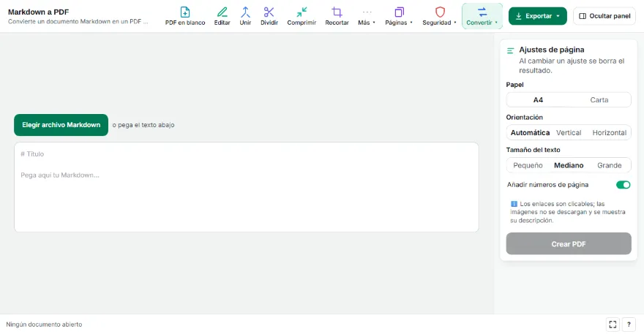Set text size to Pequeño
This screenshot has height=334, width=644.
point(528,165)
